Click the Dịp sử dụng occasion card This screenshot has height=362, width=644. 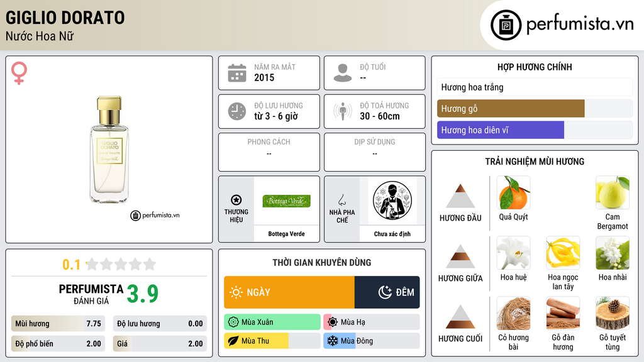click(x=375, y=152)
